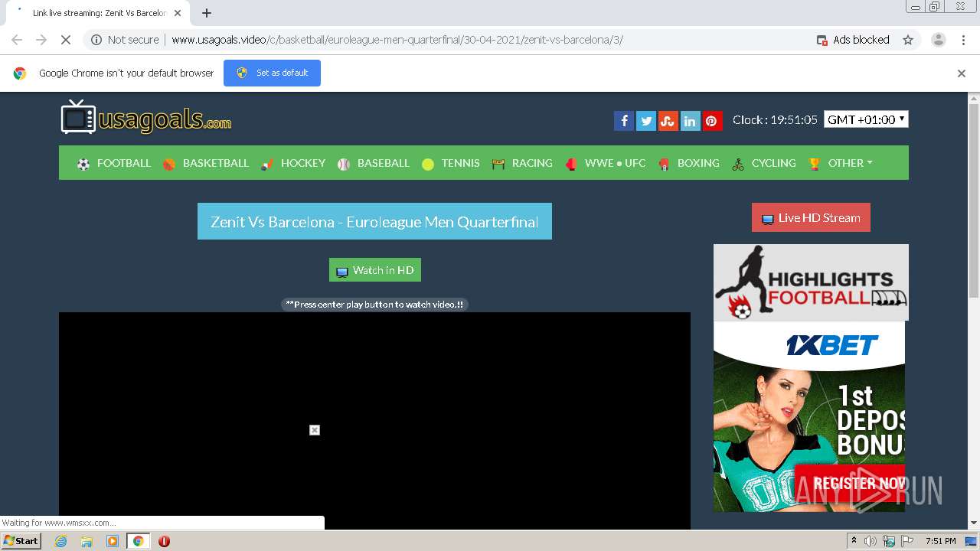Image resolution: width=980 pixels, height=551 pixels.
Task: View site information for Not secure
Action: coord(126,40)
